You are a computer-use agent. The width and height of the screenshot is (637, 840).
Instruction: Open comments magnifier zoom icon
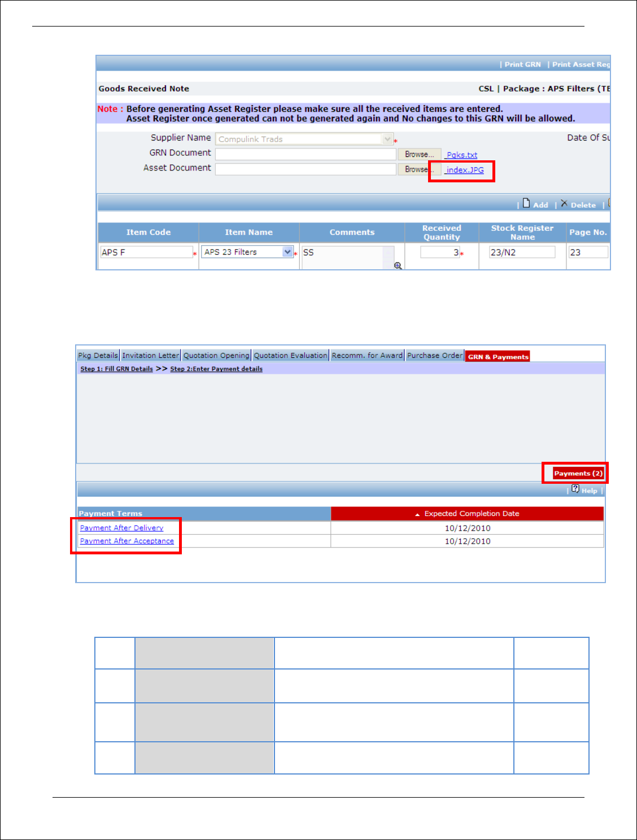pyautogui.click(x=398, y=265)
